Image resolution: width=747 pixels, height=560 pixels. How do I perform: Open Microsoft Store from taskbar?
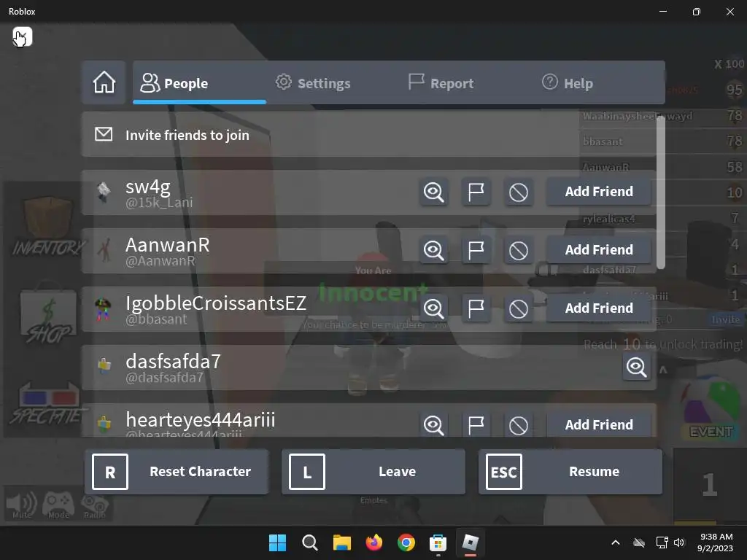point(438,542)
